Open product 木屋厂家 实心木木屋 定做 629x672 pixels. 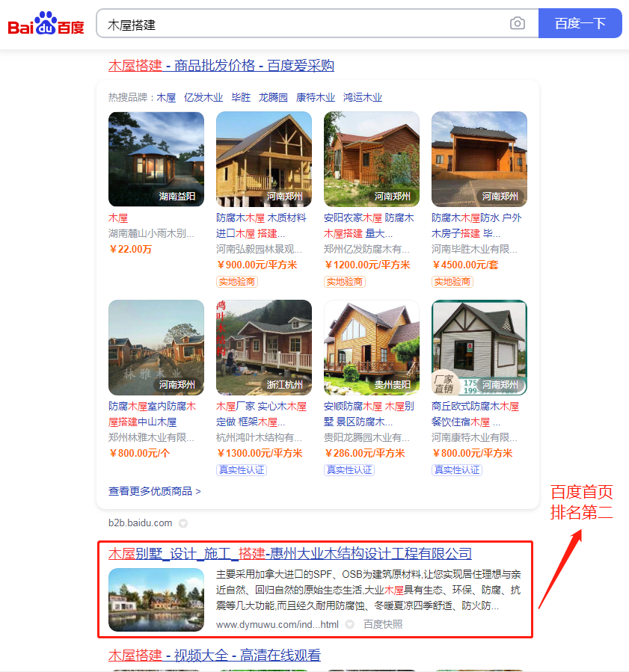tap(261, 414)
